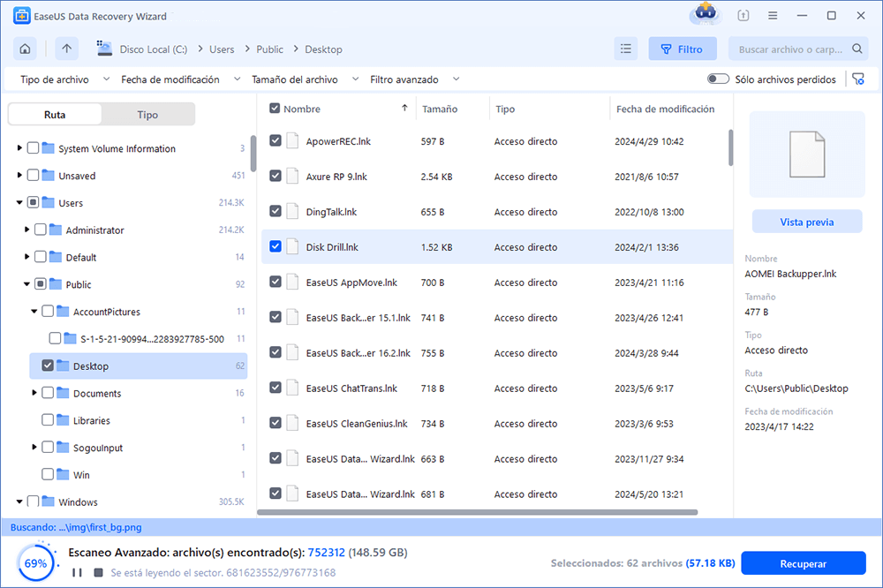The image size is (883, 588).
Task: Click the Recuperar button
Action: pos(803,563)
